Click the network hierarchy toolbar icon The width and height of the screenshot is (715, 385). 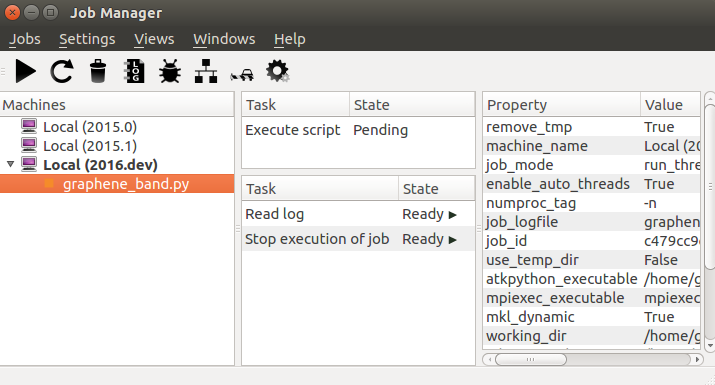point(206,72)
